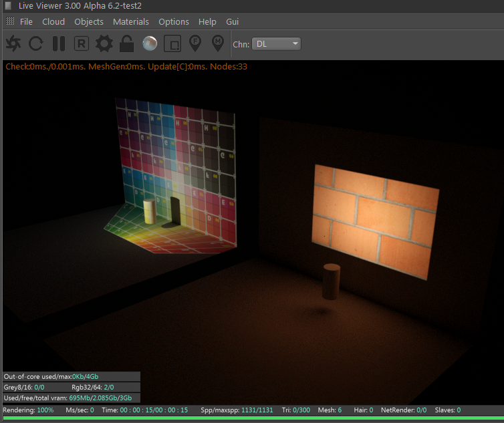
Task: Open the Materials menu
Action: (131, 21)
